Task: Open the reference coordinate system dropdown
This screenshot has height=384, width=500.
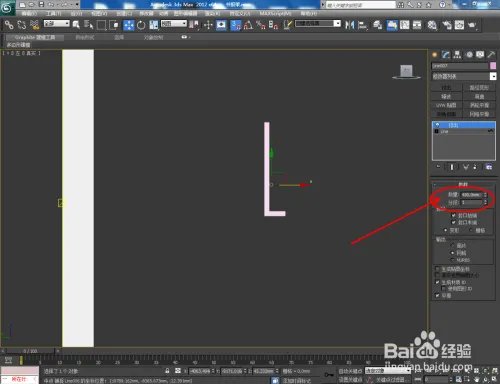Action: [x=174, y=23]
